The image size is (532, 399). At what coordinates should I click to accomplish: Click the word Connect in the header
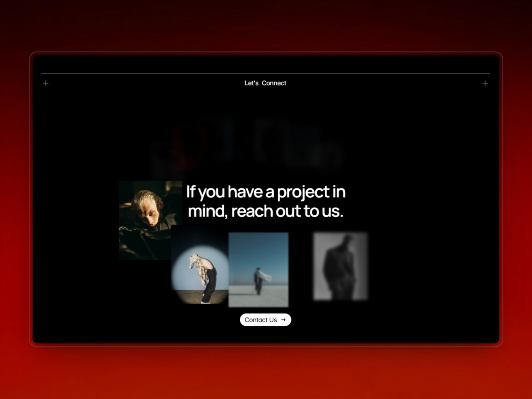point(274,83)
